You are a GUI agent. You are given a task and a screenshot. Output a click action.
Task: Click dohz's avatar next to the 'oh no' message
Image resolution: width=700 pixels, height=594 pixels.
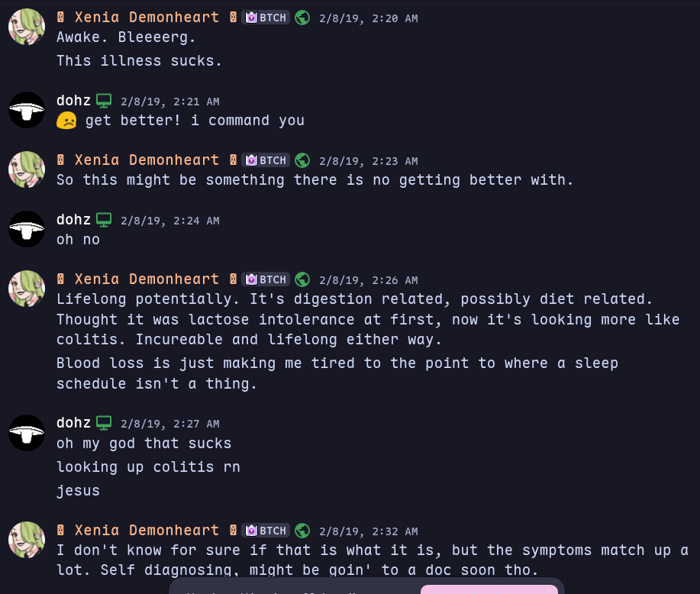[x=27, y=230]
